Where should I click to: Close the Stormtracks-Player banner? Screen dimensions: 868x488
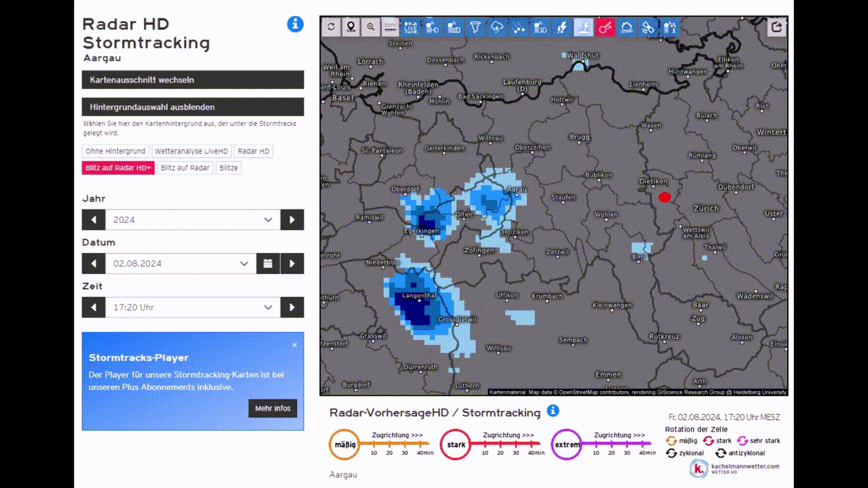click(294, 345)
